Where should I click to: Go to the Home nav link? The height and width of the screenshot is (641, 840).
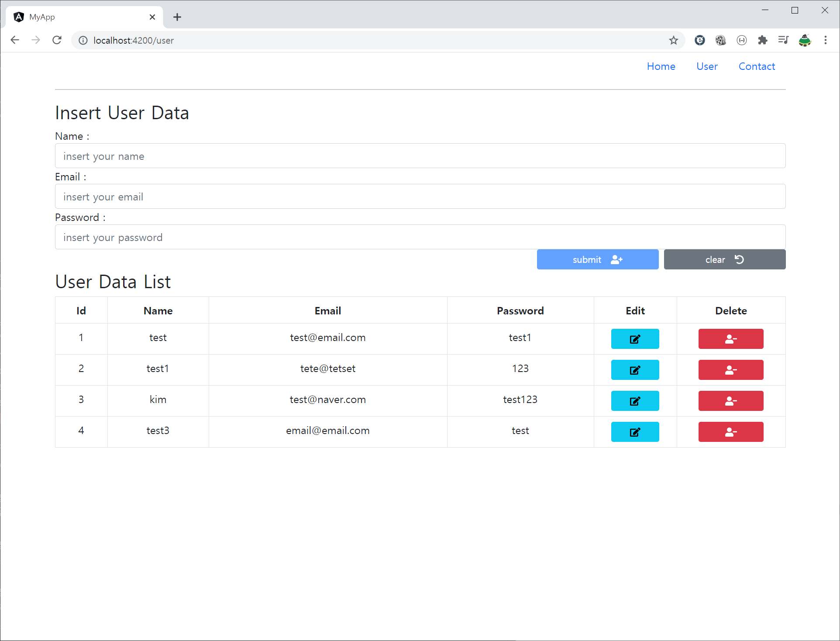(x=661, y=66)
